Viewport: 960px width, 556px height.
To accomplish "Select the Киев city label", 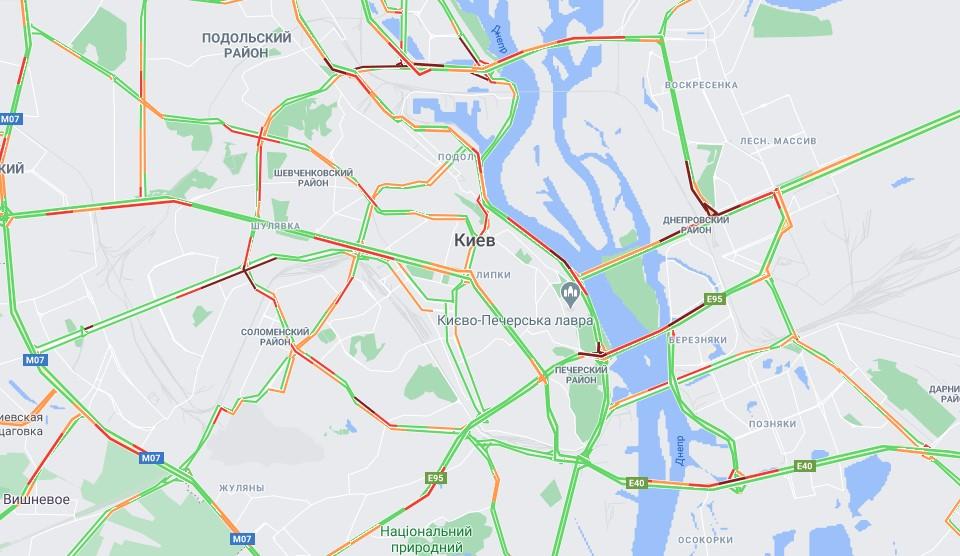I will pyautogui.click(x=474, y=241).
